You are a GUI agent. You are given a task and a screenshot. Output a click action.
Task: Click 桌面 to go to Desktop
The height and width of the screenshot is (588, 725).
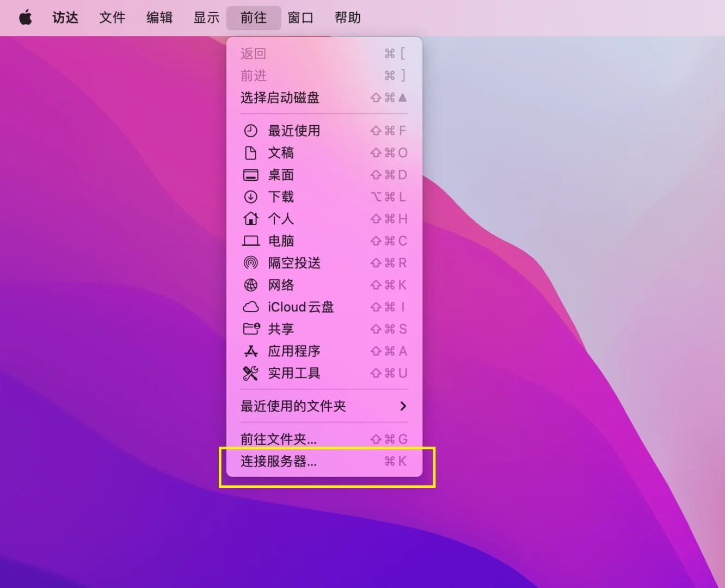pos(281,175)
